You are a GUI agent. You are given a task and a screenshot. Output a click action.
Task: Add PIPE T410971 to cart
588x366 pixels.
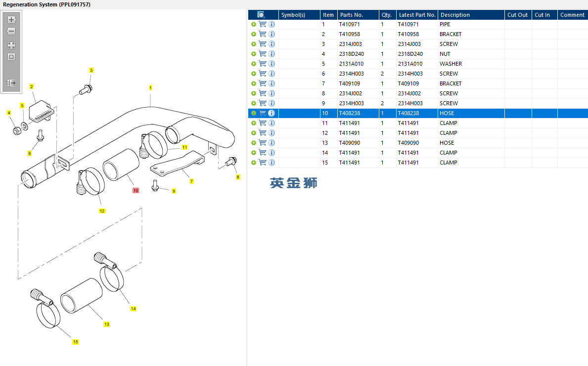[x=263, y=24]
